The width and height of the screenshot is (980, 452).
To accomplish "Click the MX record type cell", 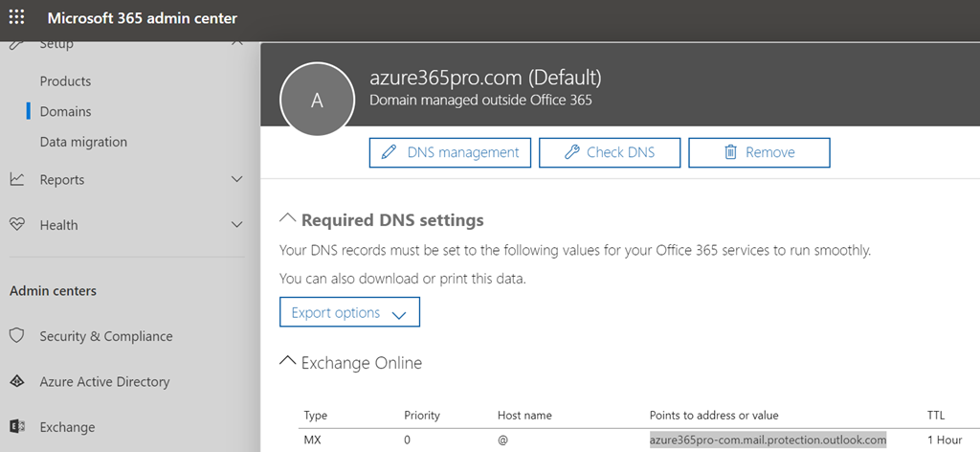I will 313,440.
